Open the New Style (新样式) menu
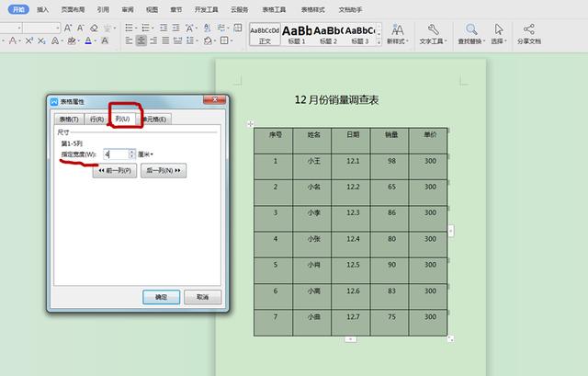 click(x=398, y=34)
